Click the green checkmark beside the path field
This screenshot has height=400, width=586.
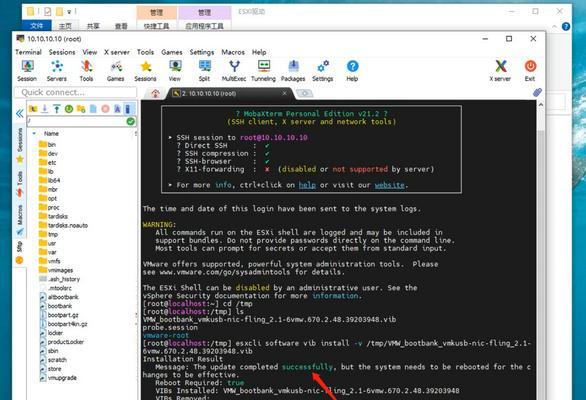coord(130,121)
